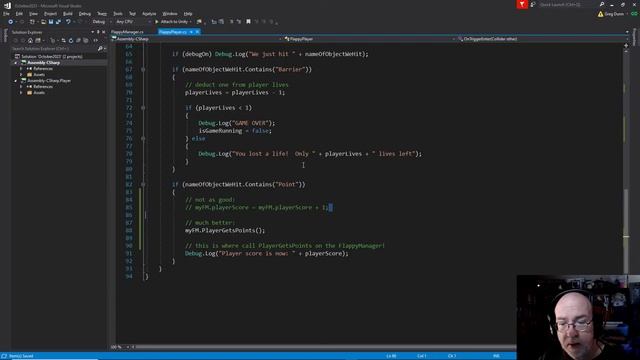Click the Solution Explorer Home icon
The height and width of the screenshot is (360, 640).
[x=30, y=40]
